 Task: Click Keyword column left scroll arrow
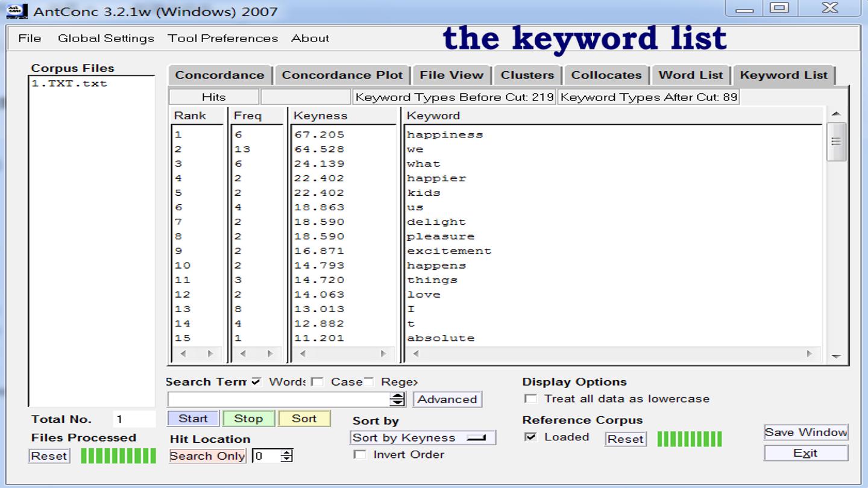click(415, 354)
